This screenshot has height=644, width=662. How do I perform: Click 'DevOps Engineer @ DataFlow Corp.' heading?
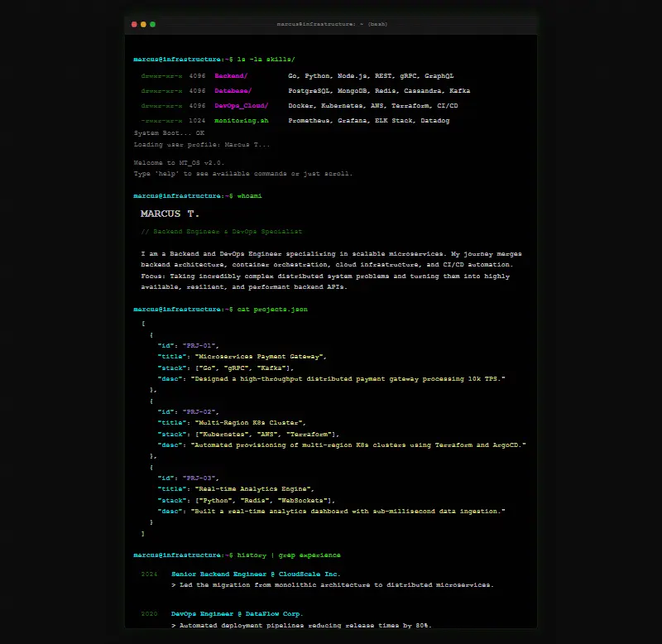[x=237, y=614]
